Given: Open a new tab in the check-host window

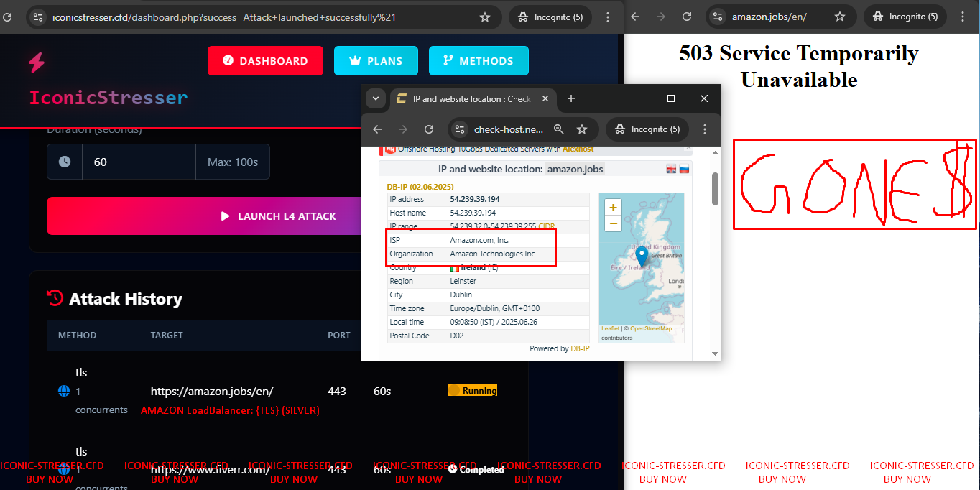Looking at the screenshot, I should click(x=571, y=99).
